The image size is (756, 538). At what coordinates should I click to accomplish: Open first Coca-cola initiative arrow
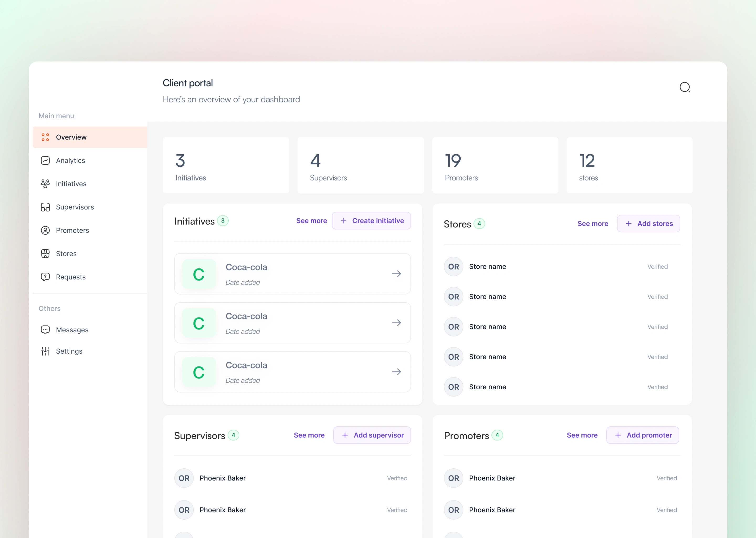[x=396, y=274]
